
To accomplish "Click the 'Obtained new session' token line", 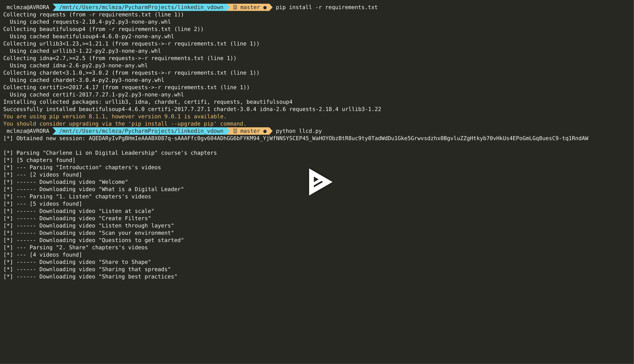I will coord(296,138).
